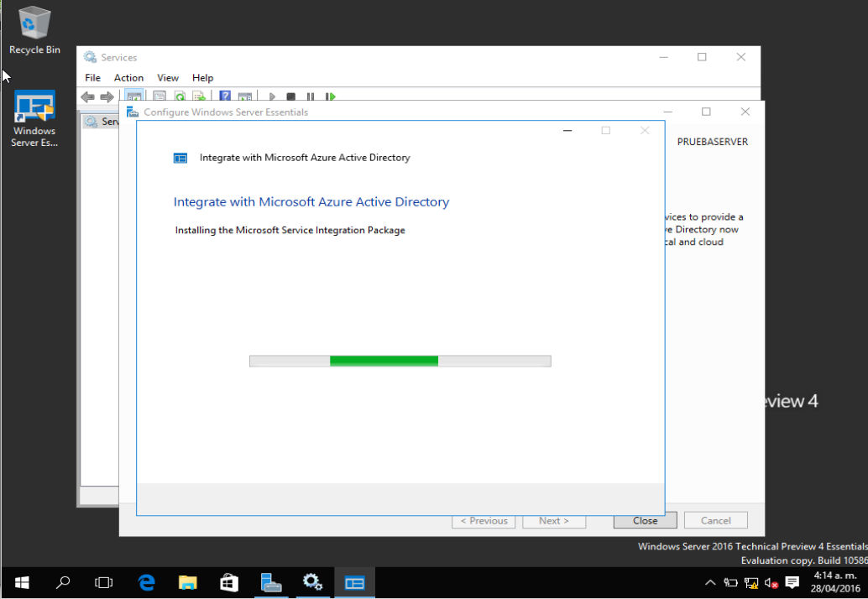Stop the selected service via Stop icon
The image size is (868, 599).
pyautogui.click(x=290, y=96)
